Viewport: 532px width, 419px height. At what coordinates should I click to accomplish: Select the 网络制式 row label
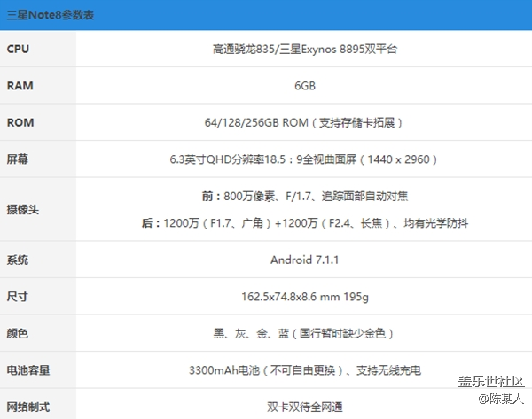(x=28, y=407)
